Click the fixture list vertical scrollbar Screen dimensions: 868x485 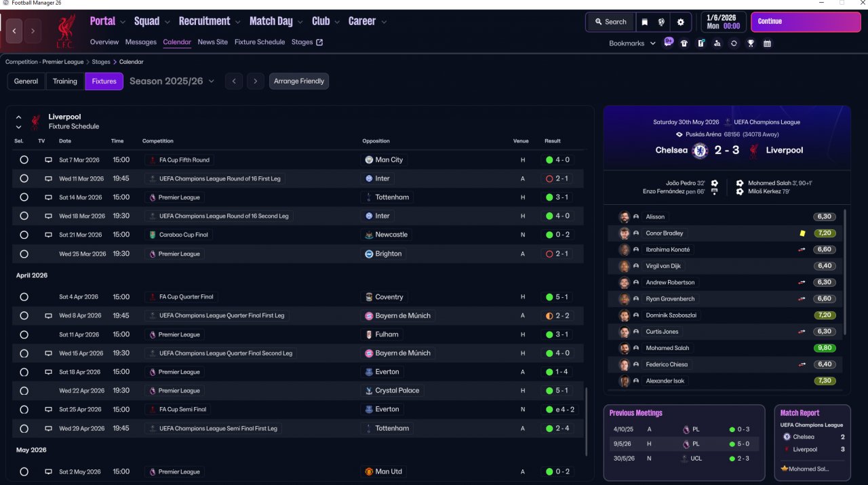pos(586,421)
